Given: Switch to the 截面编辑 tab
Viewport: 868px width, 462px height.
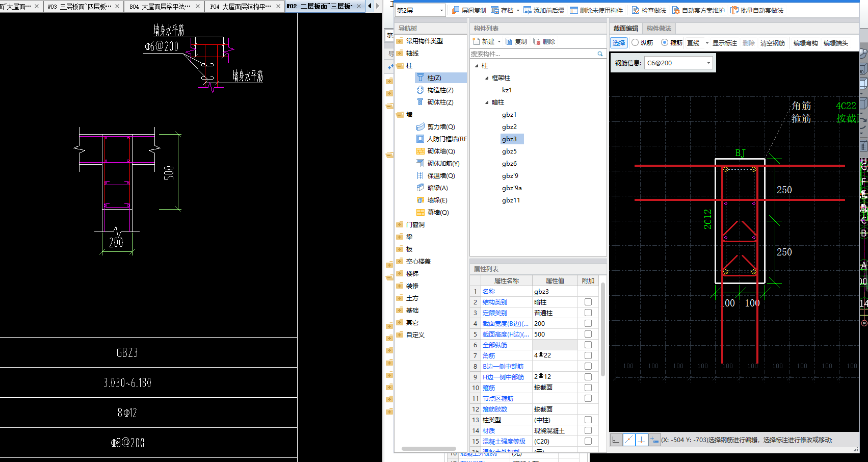Looking at the screenshot, I should pyautogui.click(x=625, y=28).
